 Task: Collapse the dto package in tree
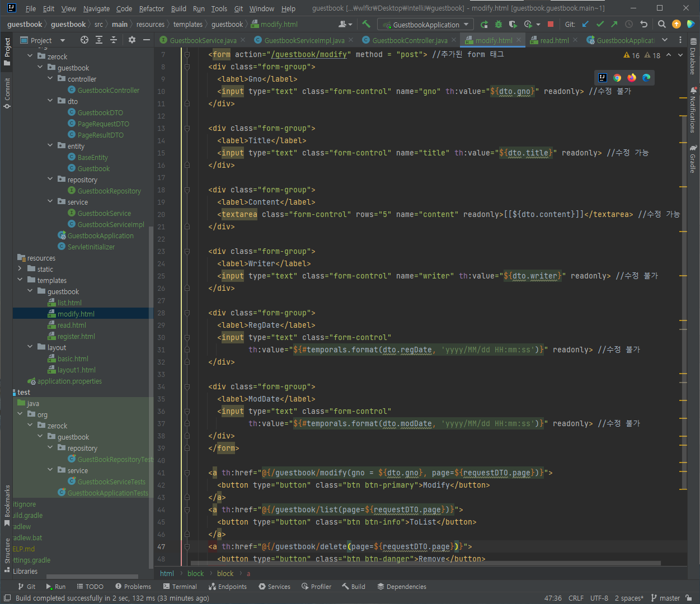click(50, 101)
